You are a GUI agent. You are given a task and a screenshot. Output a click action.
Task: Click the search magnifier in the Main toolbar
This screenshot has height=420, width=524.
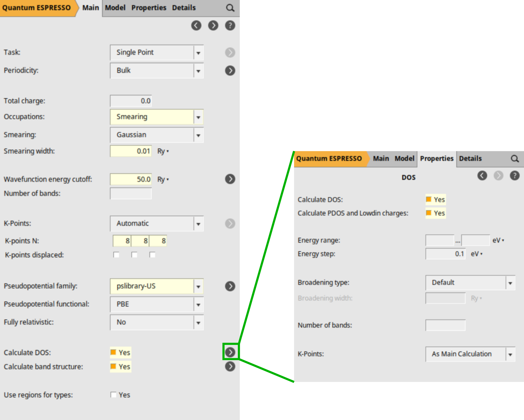coord(230,8)
